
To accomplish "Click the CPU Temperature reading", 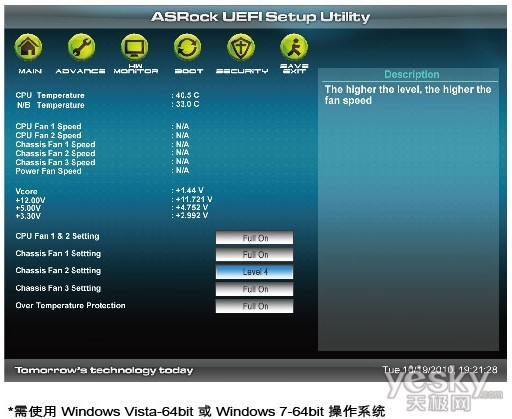I will [x=186, y=95].
